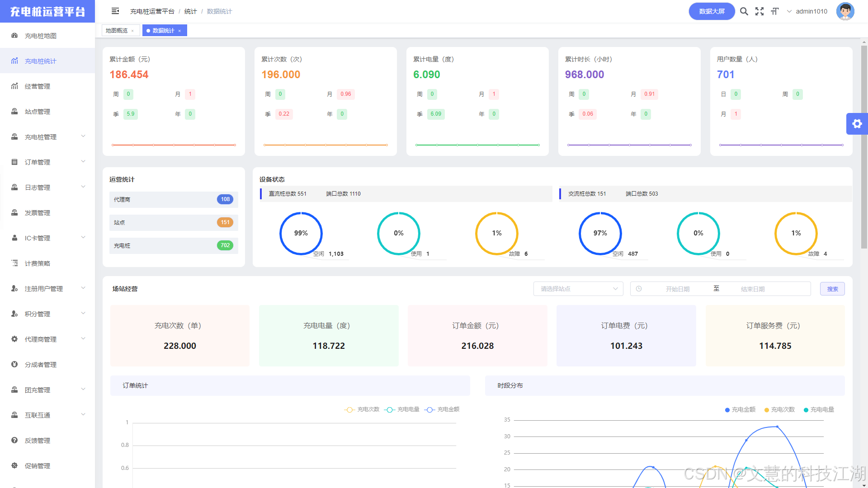The image size is (868, 488).
Task: Click the 开始日期 date input field
Action: (677, 289)
